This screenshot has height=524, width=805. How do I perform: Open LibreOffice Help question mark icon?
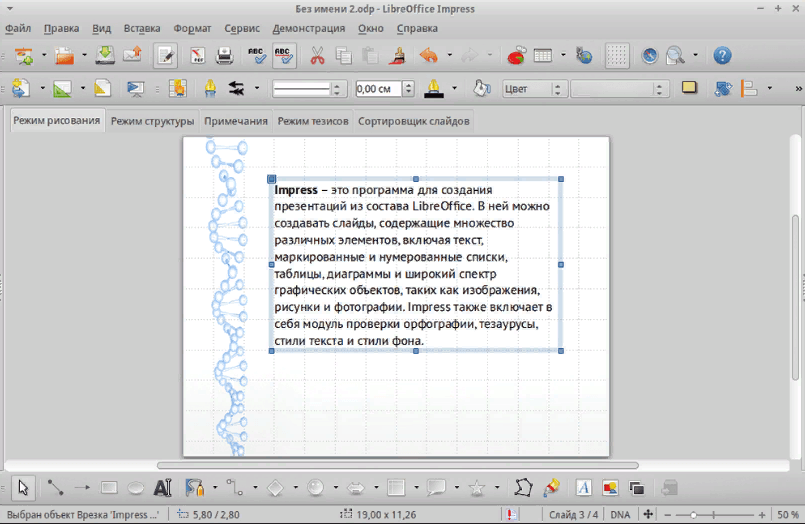[722, 55]
